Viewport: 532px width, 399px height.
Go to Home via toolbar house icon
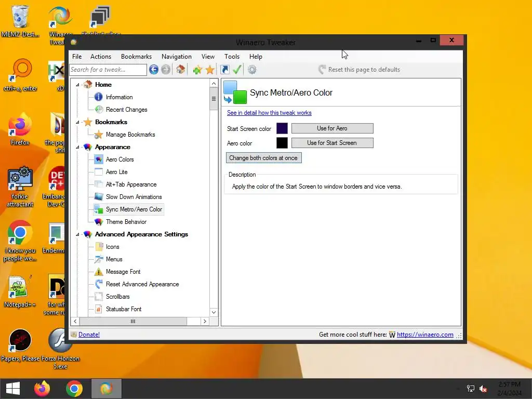point(180,70)
